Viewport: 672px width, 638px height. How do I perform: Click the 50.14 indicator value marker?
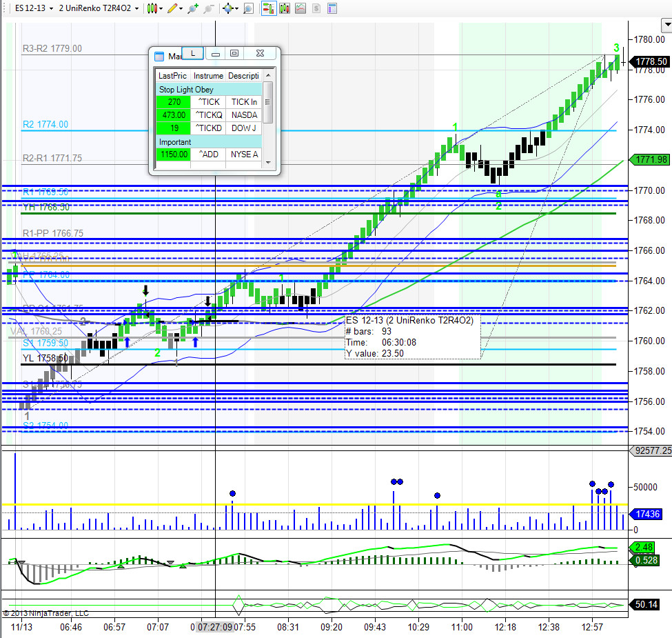(645, 604)
